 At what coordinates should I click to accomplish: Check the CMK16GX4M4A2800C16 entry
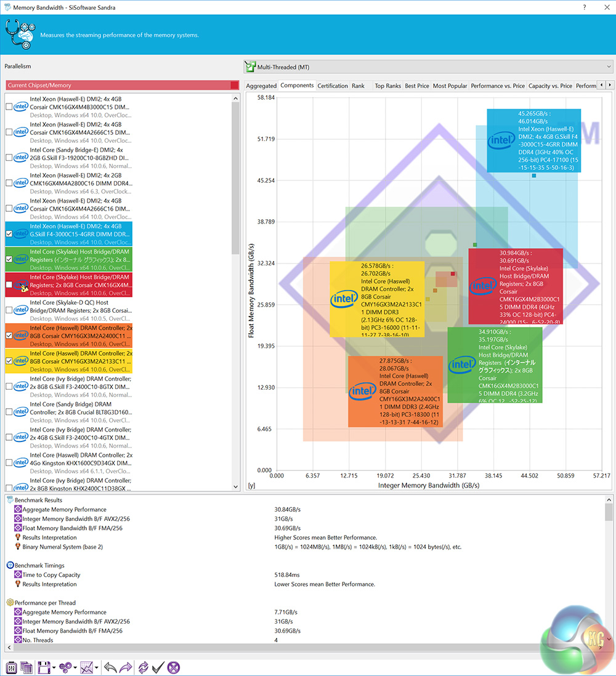9,183
